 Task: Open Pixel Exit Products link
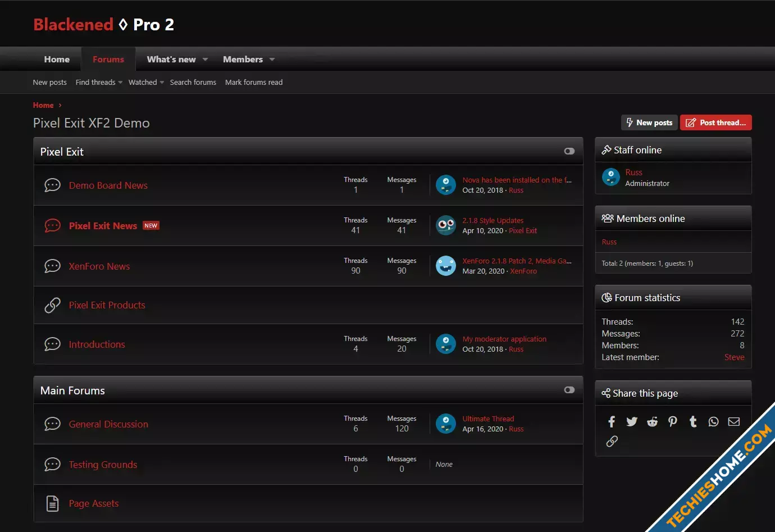(107, 305)
